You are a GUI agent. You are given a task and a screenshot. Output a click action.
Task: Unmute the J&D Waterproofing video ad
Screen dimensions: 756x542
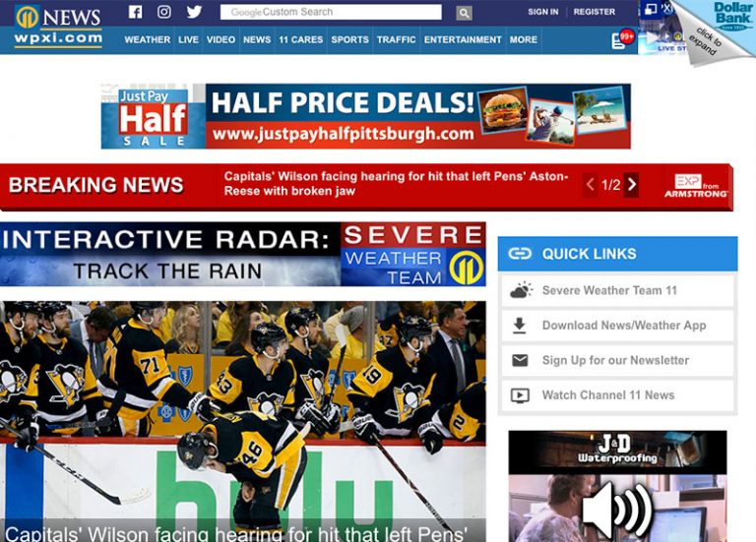coord(614,512)
